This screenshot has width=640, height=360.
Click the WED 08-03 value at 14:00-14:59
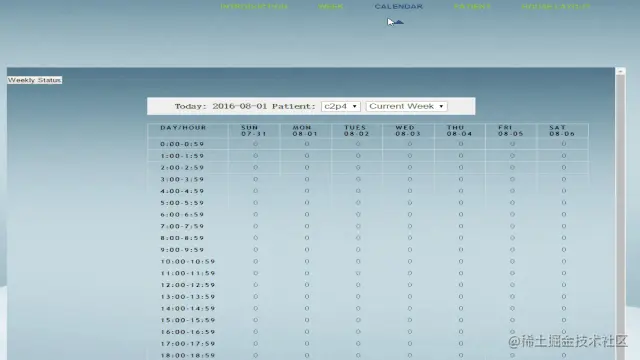point(410,308)
